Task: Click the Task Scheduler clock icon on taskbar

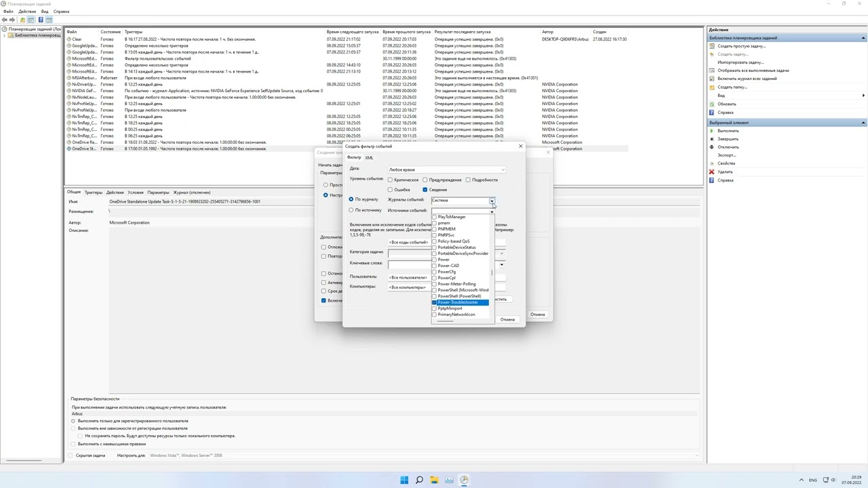Action: pyautogui.click(x=464, y=480)
